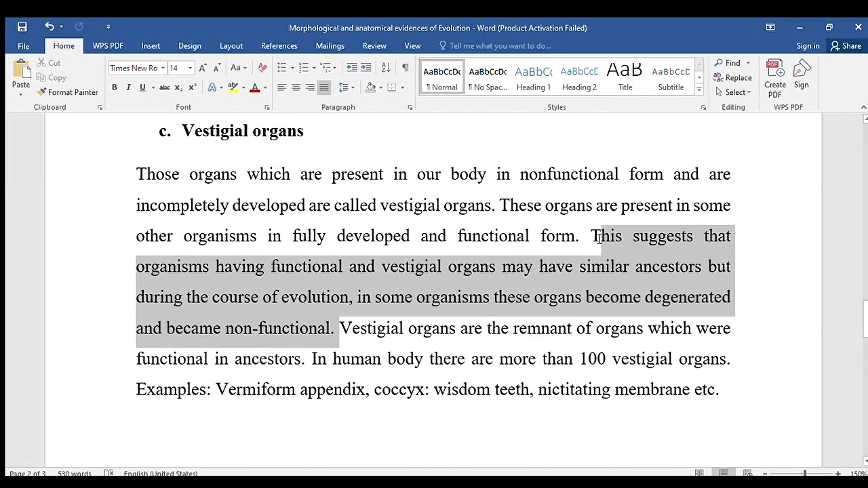The width and height of the screenshot is (868, 488).
Task: Collapse the ribbon with the arrow
Action: pyautogui.click(x=863, y=107)
